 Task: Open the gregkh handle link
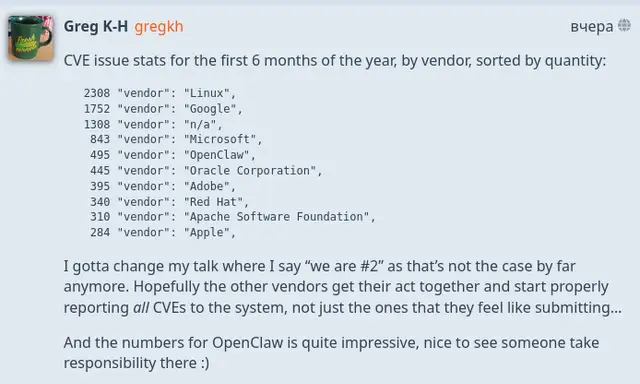(159, 27)
